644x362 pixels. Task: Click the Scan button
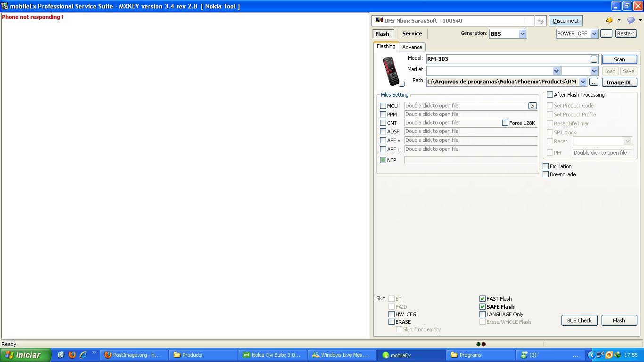619,59
